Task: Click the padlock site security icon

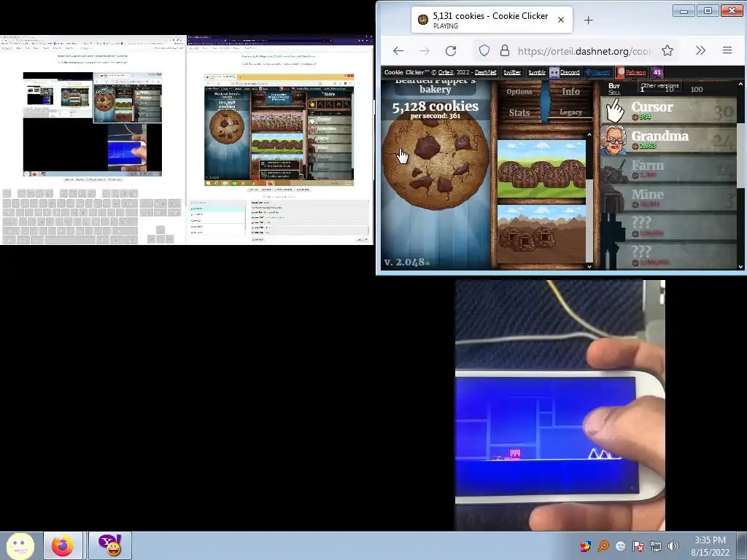Action: point(505,50)
